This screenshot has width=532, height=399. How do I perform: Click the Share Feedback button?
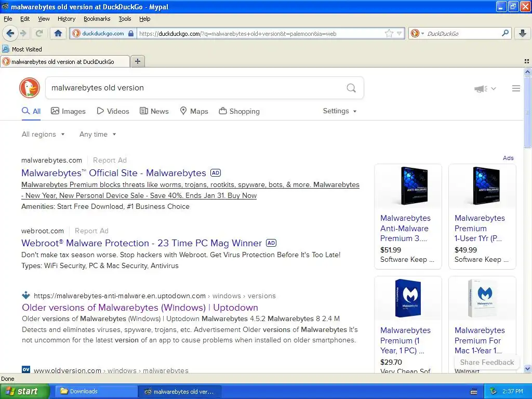click(x=486, y=362)
